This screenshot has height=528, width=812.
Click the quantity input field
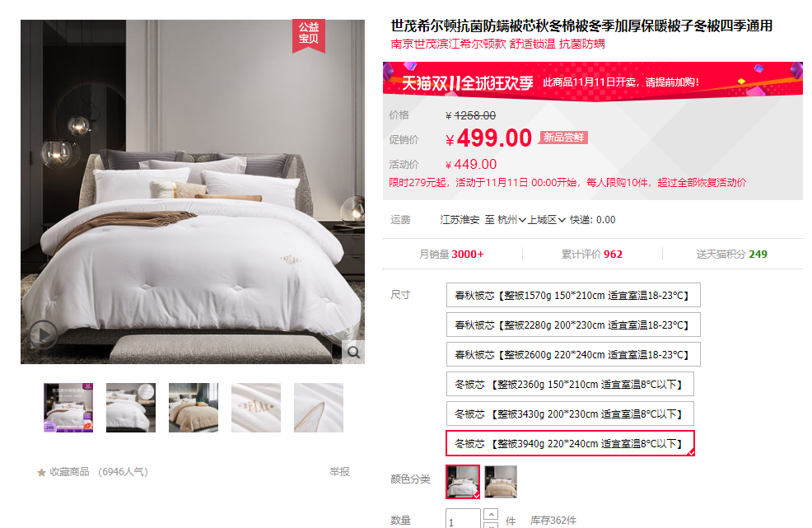click(x=464, y=519)
